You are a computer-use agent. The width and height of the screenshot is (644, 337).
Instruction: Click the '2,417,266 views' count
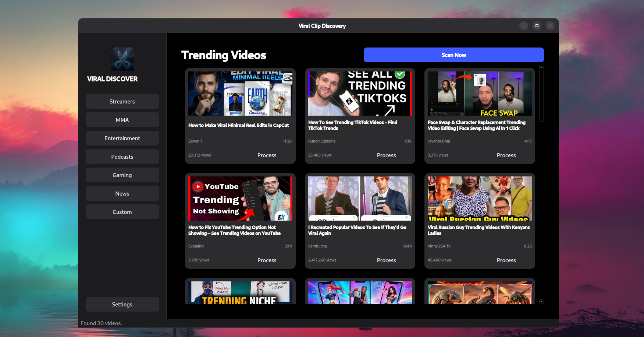tap(322, 260)
